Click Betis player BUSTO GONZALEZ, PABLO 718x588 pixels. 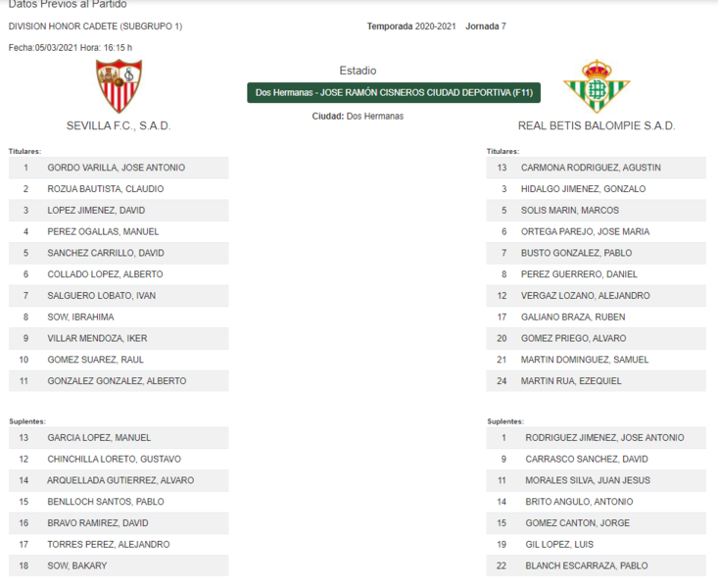(x=597, y=253)
